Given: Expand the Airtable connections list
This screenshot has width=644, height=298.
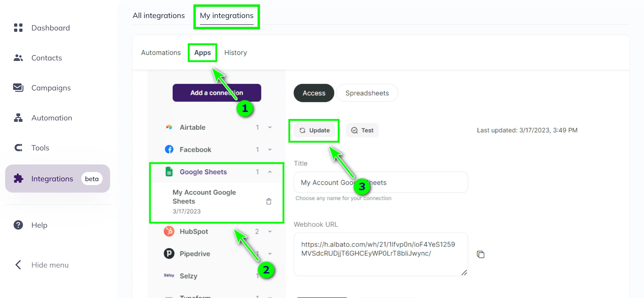Looking at the screenshot, I should (x=270, y=127).
